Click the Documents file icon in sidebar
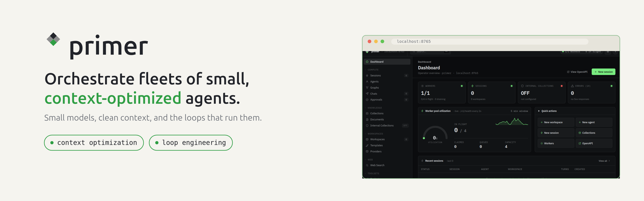644x201 pixels. (367, 120)
